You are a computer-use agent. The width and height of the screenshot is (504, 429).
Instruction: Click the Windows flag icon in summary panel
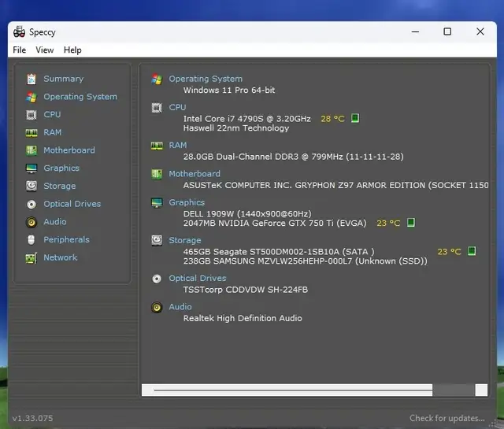[157, 79]
